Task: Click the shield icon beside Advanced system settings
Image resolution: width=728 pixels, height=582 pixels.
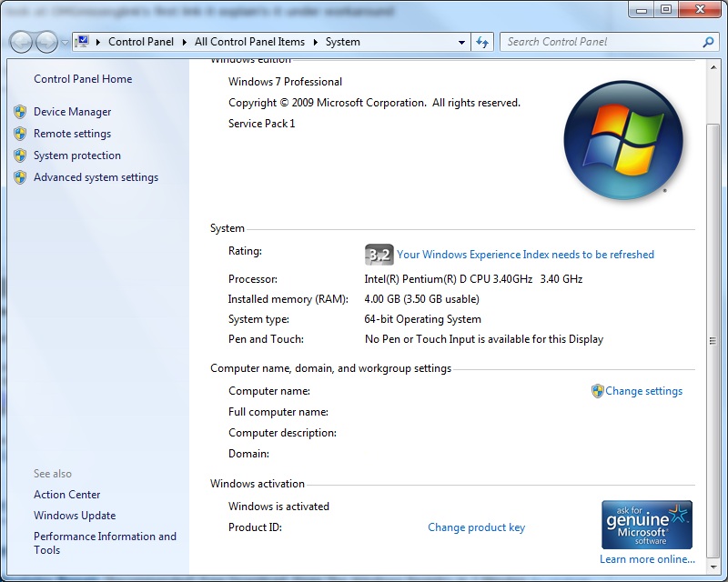Action: click(x=20, y=177)
